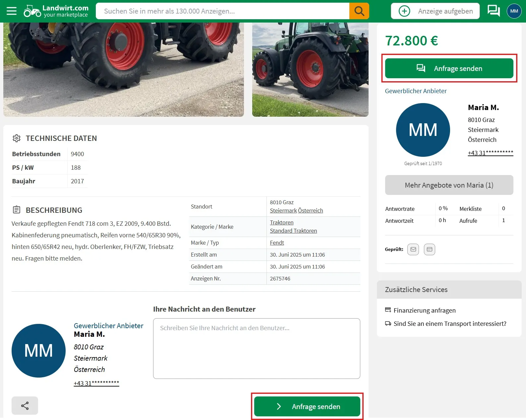Click the message textarea to the user

pos(257,348)
